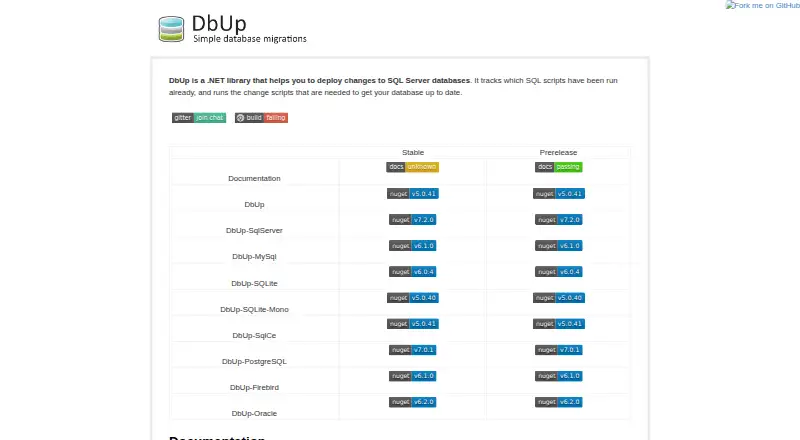Viewport: 800px width, 440px height.
Task: Click the DbUp-Oracle row label
Action: (254, 413)
